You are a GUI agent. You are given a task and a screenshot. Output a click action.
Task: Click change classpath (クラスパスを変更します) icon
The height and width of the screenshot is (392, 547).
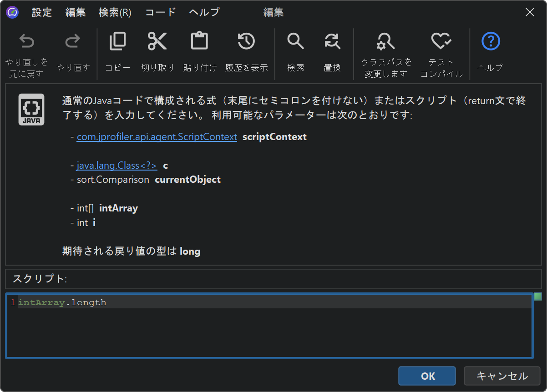(386, 42)
